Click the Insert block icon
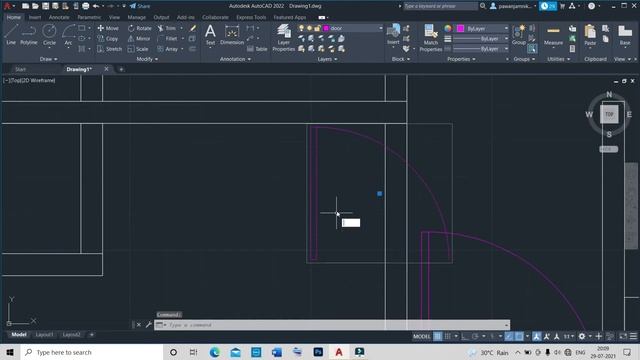Viewport: 640px width, 360px height. pos(393,34)
